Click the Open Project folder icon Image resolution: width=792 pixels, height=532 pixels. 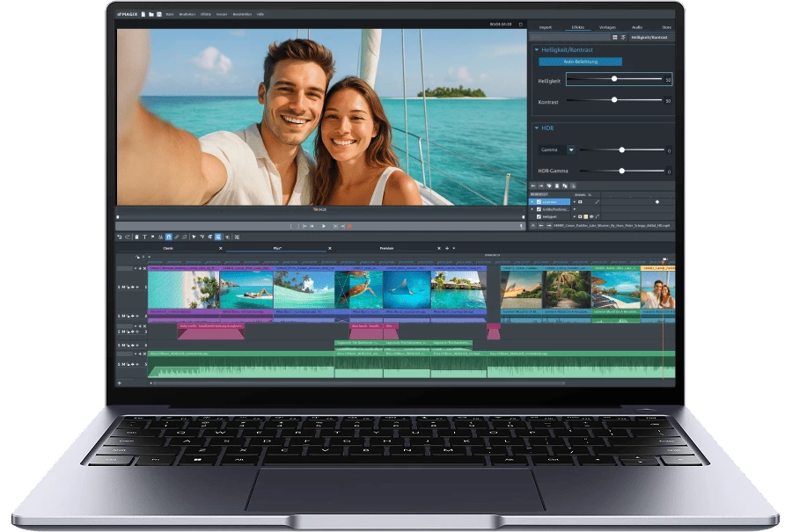coord(150,15)
